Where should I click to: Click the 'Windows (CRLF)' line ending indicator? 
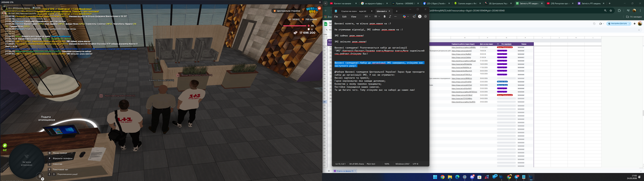(x=403, y=164)
